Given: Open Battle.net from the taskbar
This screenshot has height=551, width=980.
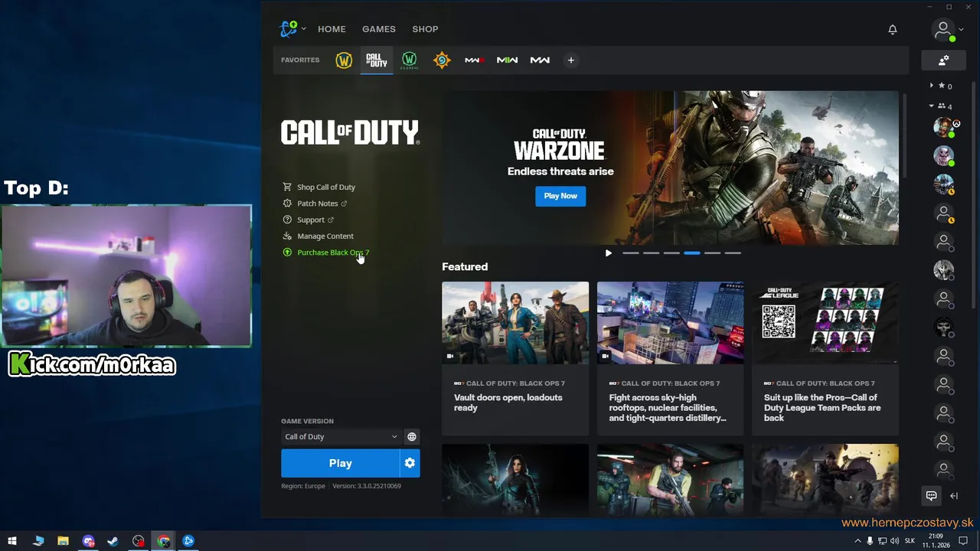Looking at the screenshot, I should coord(188,541).
